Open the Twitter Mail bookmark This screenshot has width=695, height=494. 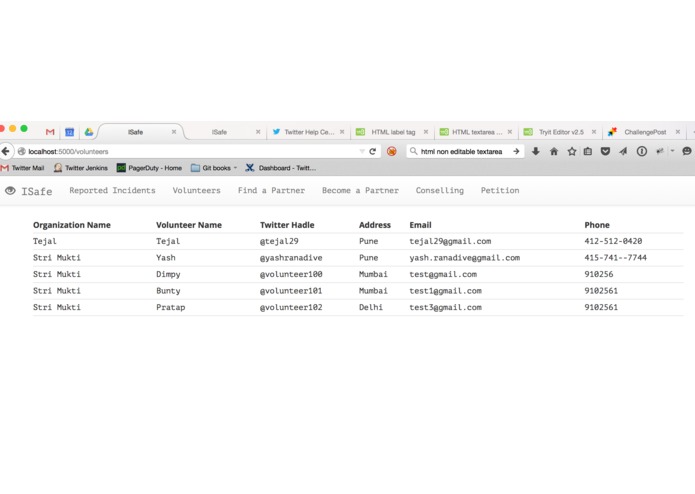click(23, 168)
